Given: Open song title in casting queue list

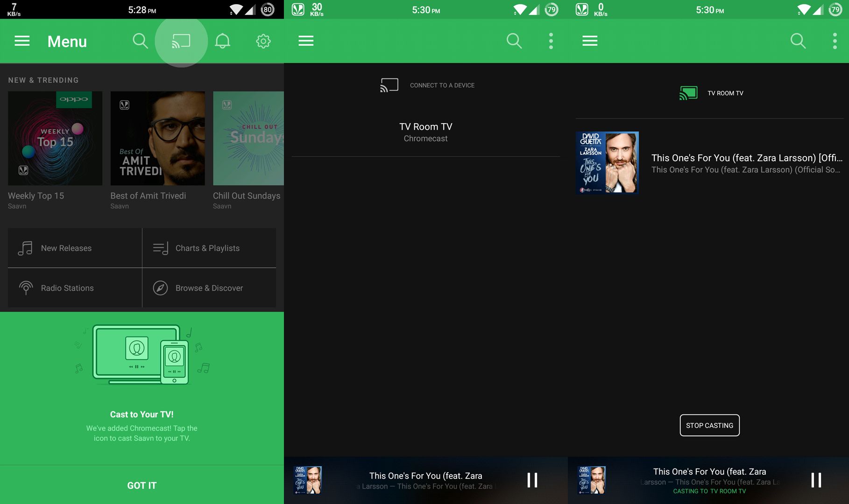Looking at the screenshot, I should (747, 158).
